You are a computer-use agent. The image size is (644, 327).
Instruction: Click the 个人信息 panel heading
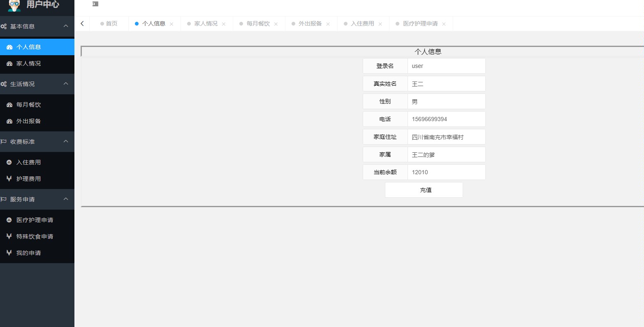click(x=428, y=51)
